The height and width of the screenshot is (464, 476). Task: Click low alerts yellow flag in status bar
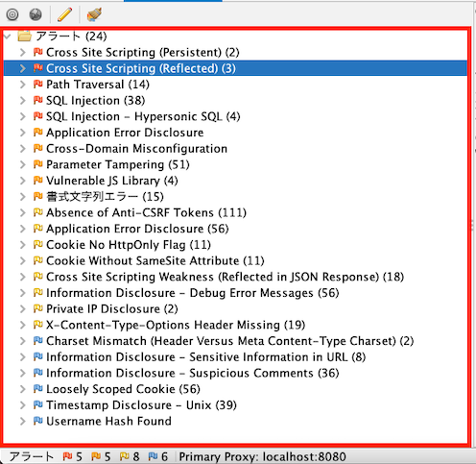pos(124,456)
